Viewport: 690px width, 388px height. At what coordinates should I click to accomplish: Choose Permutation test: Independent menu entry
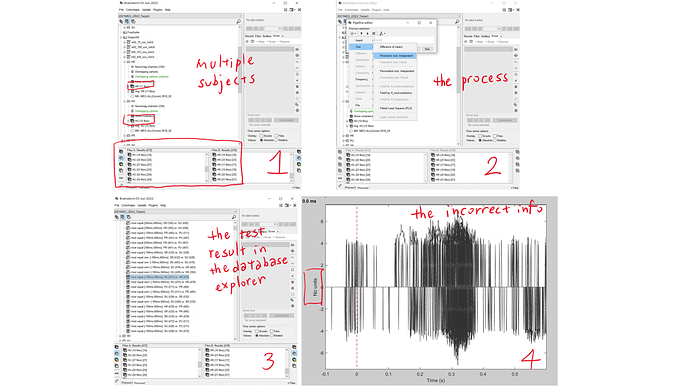[x=395, y=71]
